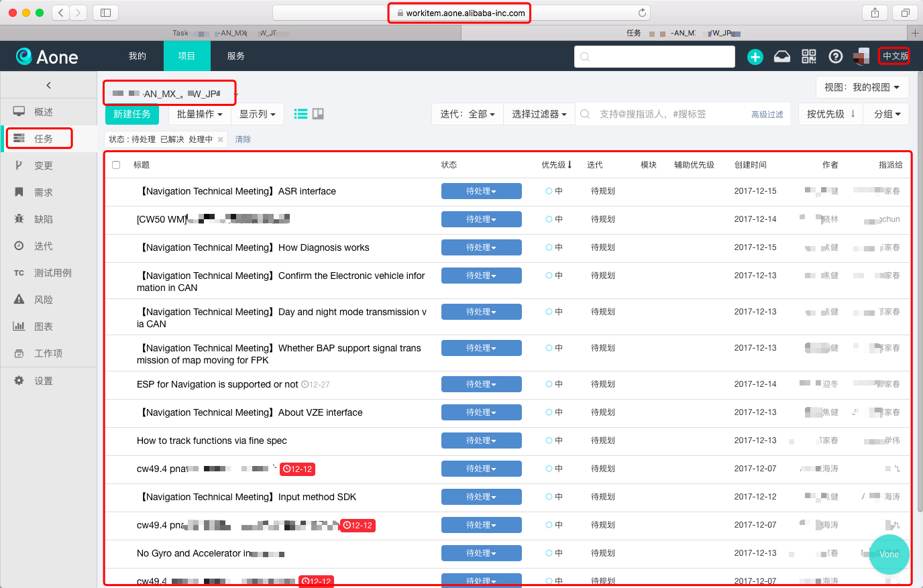Open the inbox tray icon
923x588 pixels.
pos(782,56)
